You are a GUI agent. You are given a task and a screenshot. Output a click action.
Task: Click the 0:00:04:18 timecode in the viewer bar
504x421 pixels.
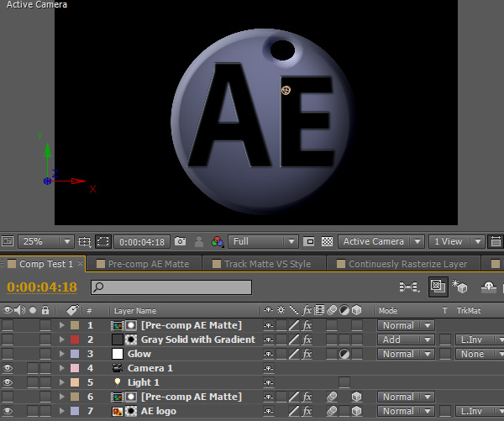[141, 242]
